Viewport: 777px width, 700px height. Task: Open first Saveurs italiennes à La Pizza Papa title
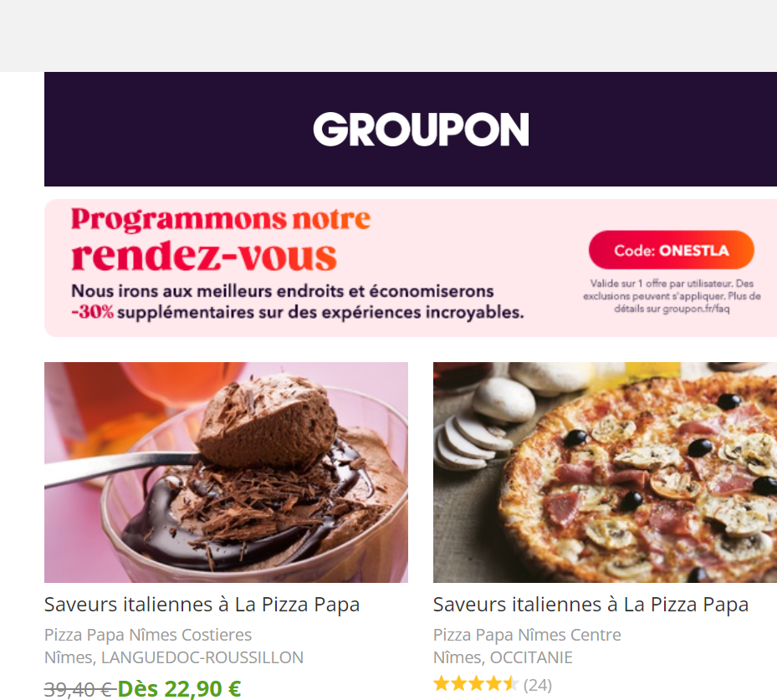click(x=202, y=605)
